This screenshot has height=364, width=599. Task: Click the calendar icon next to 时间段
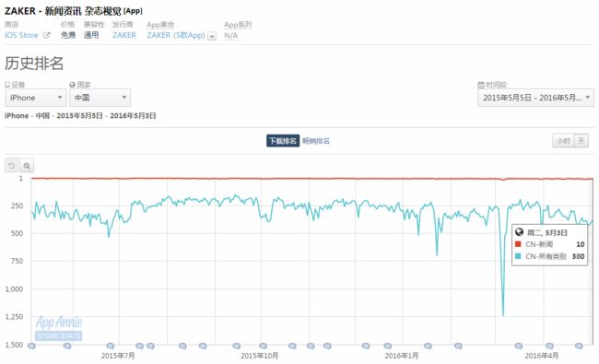click(481, 85)
